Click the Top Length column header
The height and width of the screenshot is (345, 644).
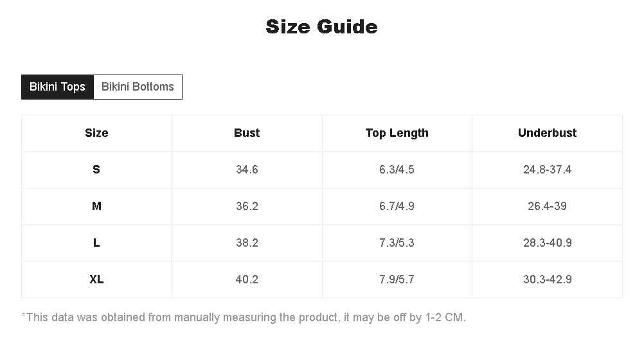tap(397, 133)
